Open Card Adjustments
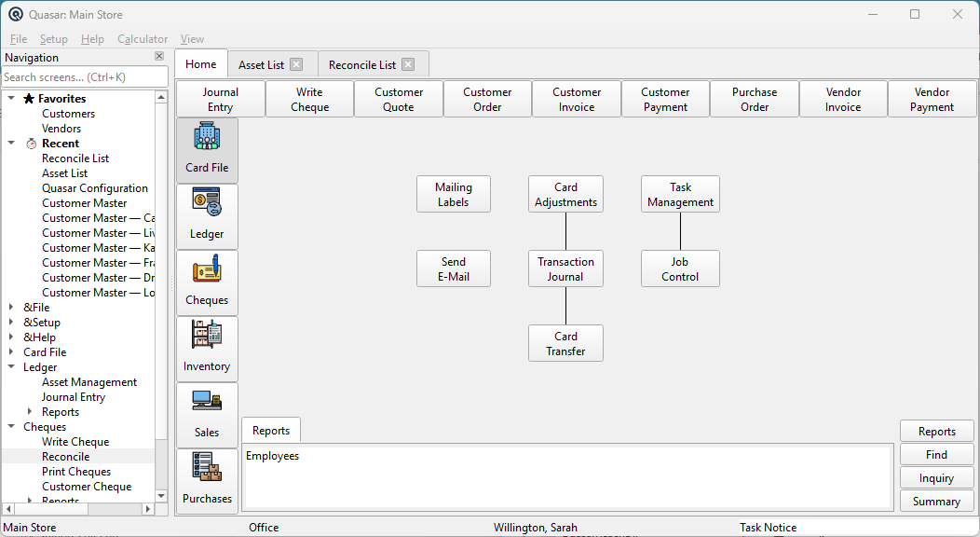The image size is (980, 537). click(565, 195)
